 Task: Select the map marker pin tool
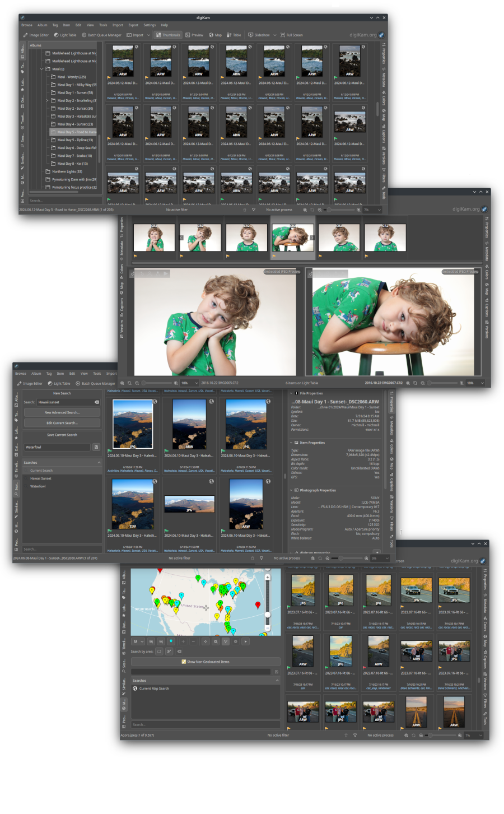tap(171, 641)
